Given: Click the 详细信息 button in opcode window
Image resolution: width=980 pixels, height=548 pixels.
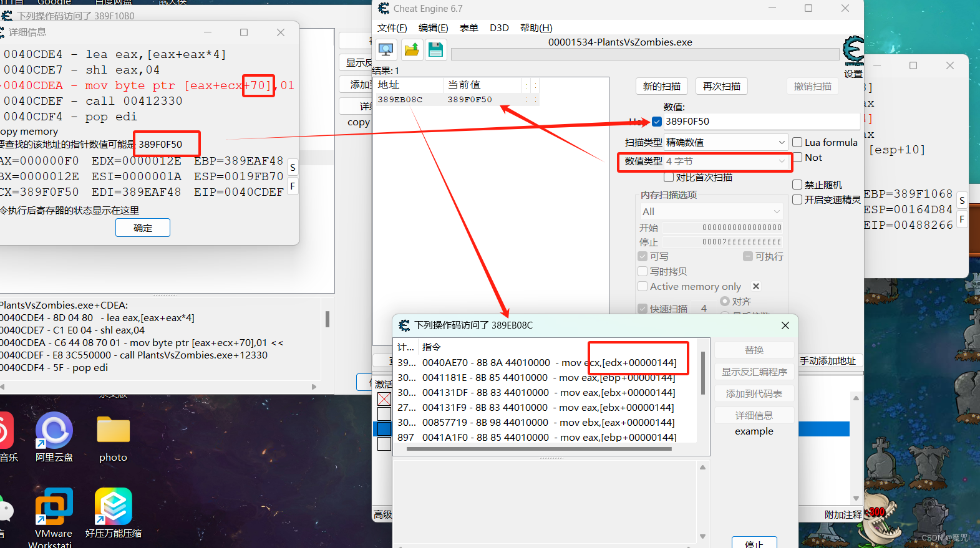Looking at the screenshot, I should pyautogui.click(x=754, y=415).
